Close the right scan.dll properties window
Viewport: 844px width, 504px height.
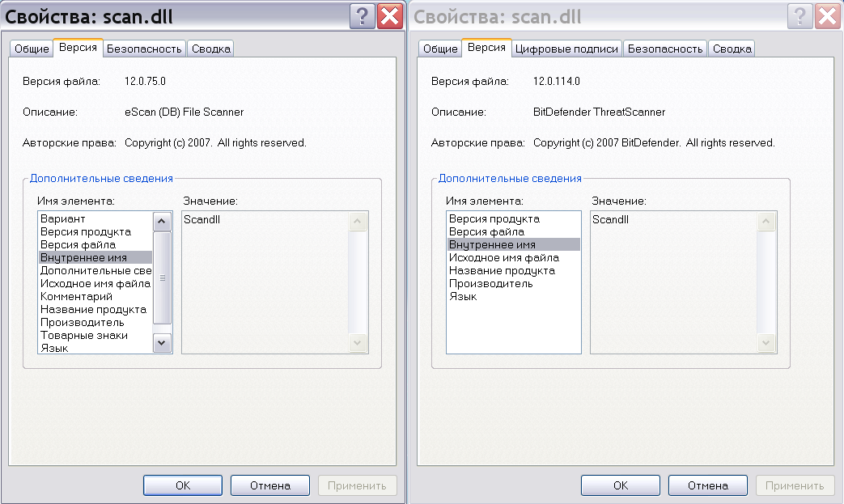click(x=828, y=16)
